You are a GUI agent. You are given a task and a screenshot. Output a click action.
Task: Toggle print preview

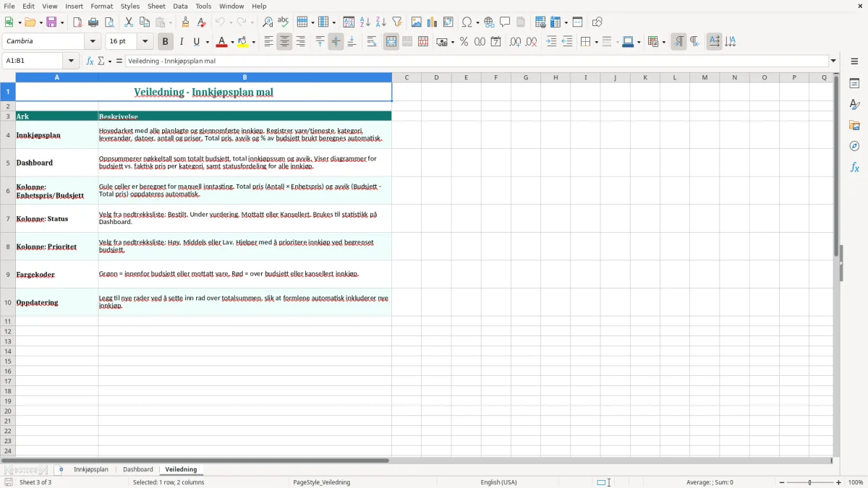point(109,22)
